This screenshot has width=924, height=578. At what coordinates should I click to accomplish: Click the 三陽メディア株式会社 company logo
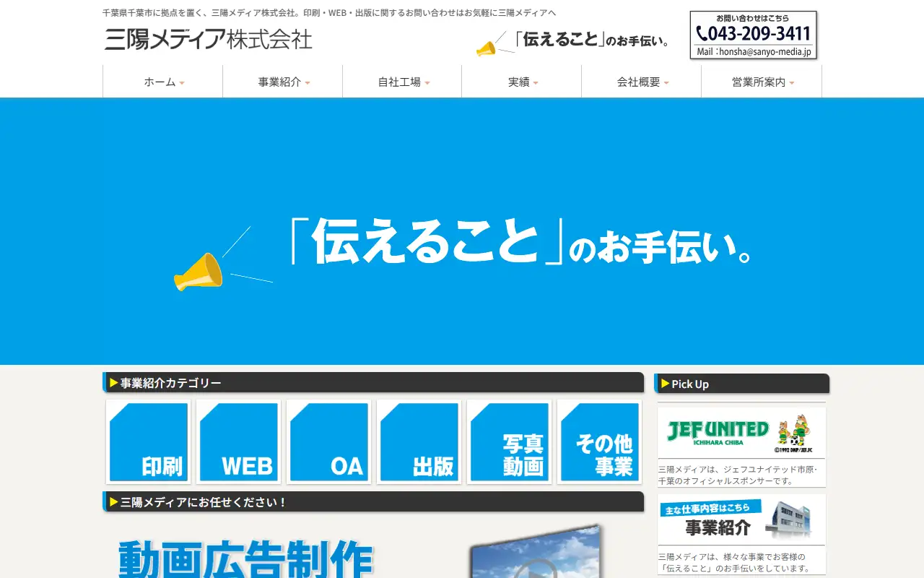tap(208, 39)
